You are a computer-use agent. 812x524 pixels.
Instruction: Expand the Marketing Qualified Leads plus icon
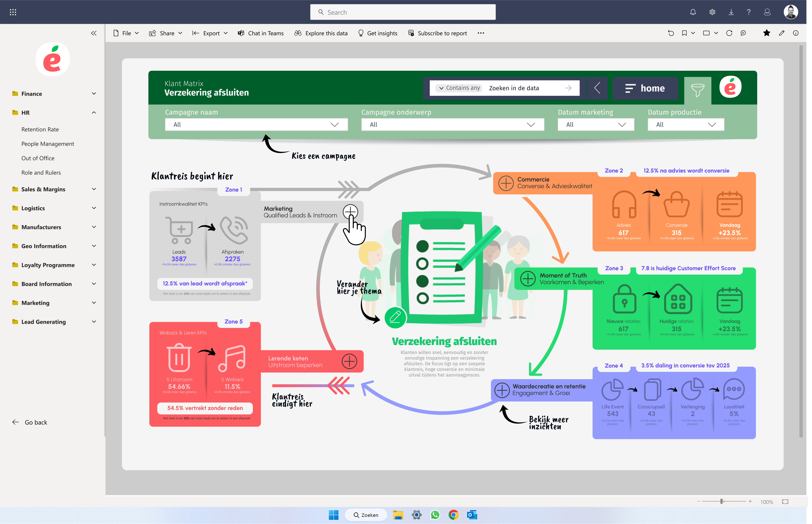point(350,212)
